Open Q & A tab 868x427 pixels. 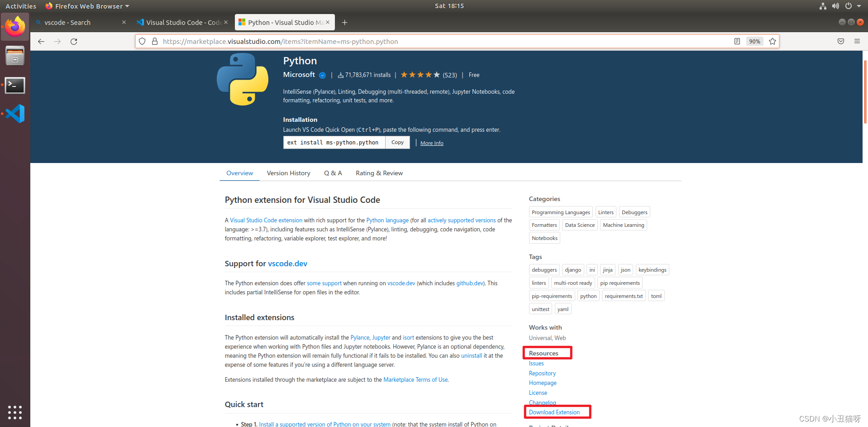(x=333, y=173)
